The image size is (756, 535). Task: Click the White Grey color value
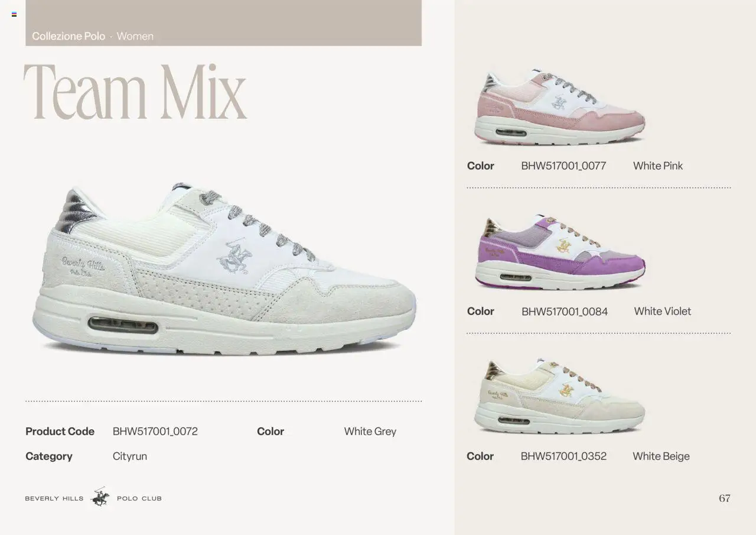point(370,432)
